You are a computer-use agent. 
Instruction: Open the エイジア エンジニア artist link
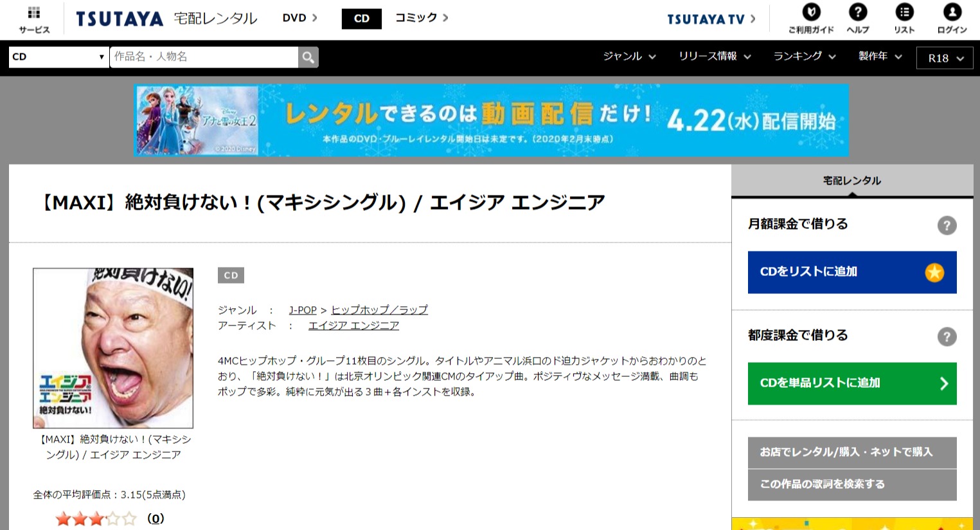pos(353,325)
